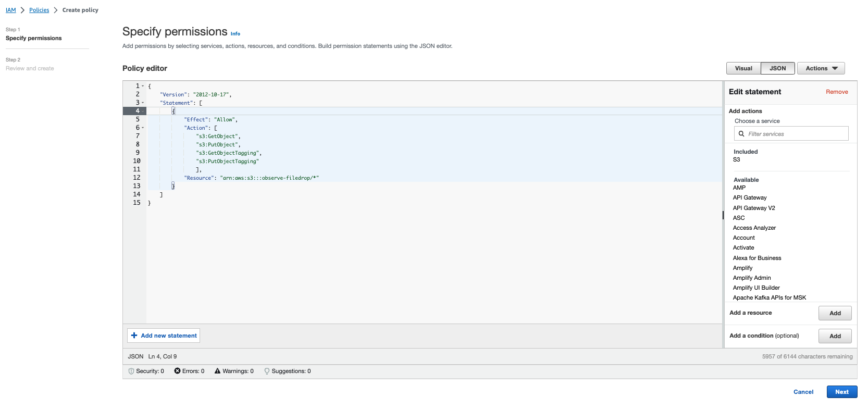This screenshot has height=409, width=868.
Task: Choose Amplify UI Builder service
Action: coord(757,288)
